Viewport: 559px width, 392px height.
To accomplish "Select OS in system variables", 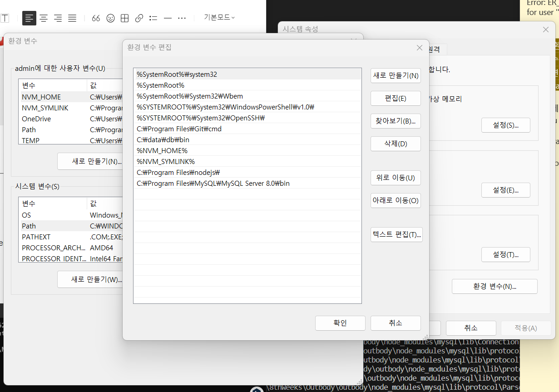I will coord(71,215).
